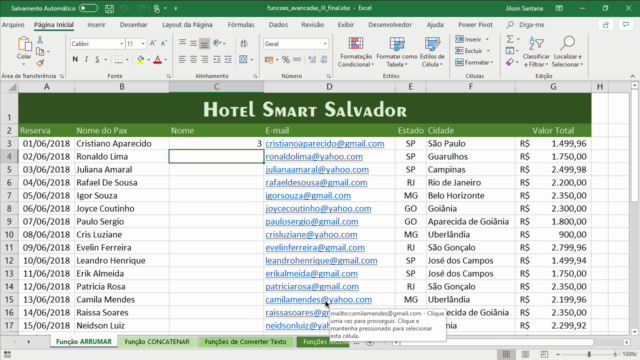Click the Orientation text angle icon
This screenshot has height=360, width=640.
[x=217, y=43]
